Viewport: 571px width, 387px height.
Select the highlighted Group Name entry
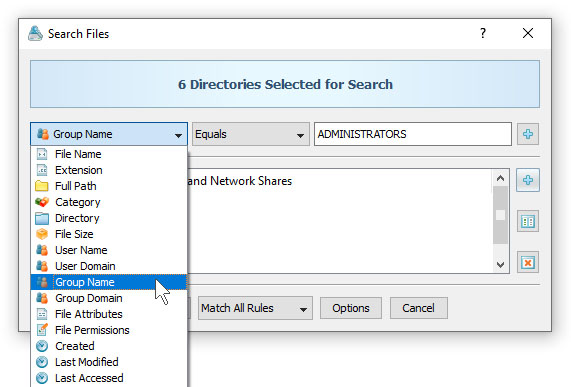(x=109, y=282)
